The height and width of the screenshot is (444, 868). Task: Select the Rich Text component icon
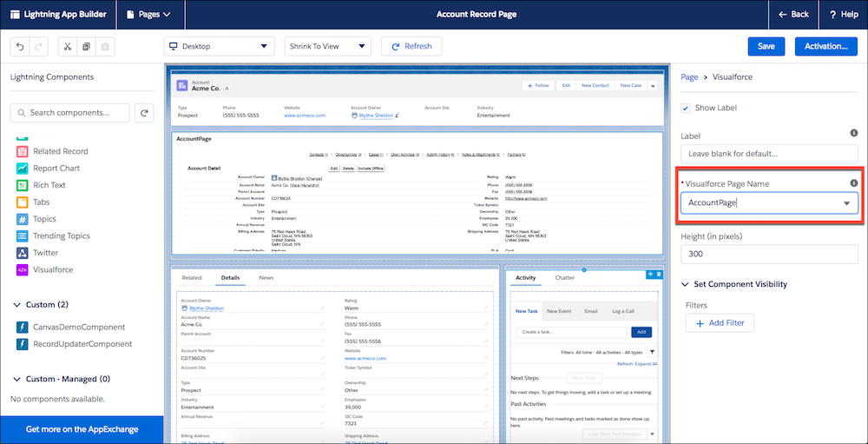pos(23,185)
